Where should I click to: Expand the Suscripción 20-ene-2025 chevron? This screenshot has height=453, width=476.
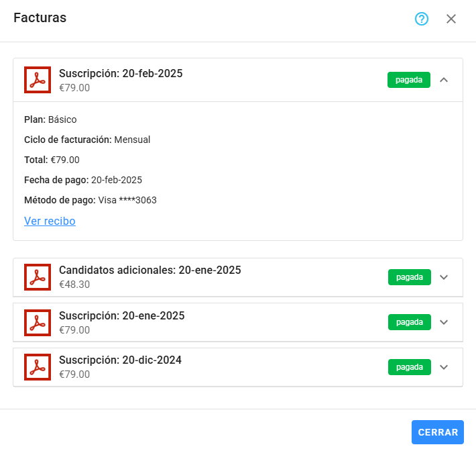coord(443,322)
